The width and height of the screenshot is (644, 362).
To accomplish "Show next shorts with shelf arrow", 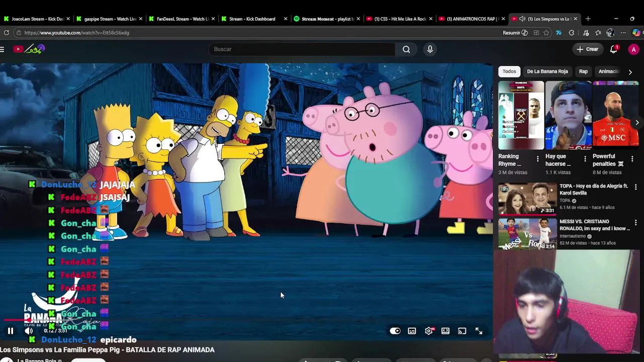I will (637, 122).
